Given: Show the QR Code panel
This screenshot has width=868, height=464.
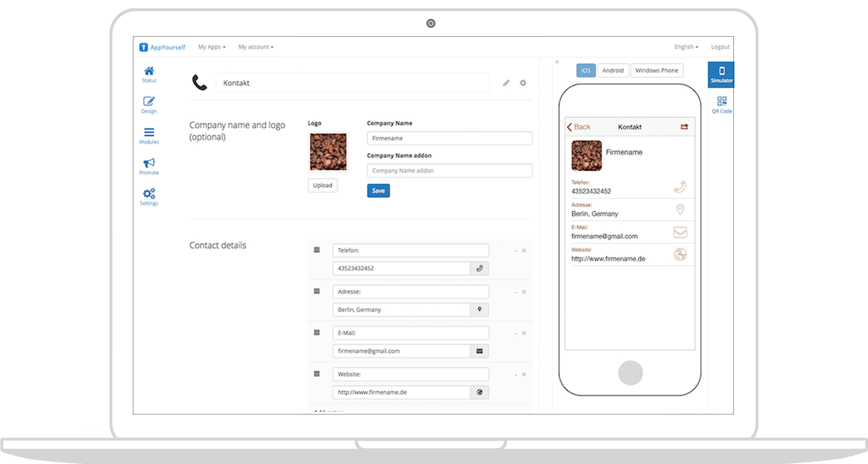Looking at the screenshot, I should (x=720, y=103).
